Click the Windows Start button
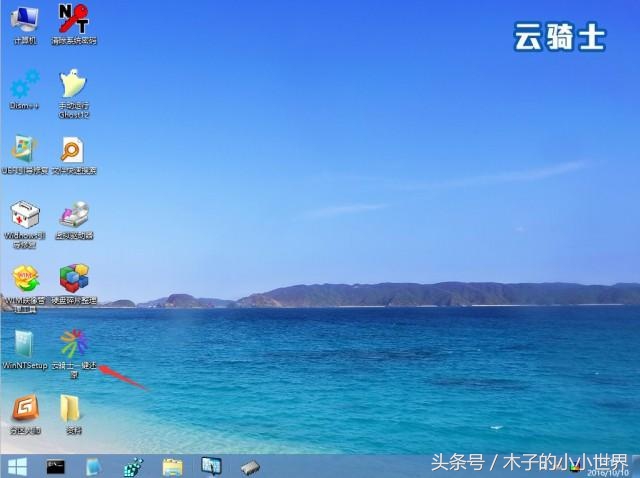640x478 pixels. 17,466
